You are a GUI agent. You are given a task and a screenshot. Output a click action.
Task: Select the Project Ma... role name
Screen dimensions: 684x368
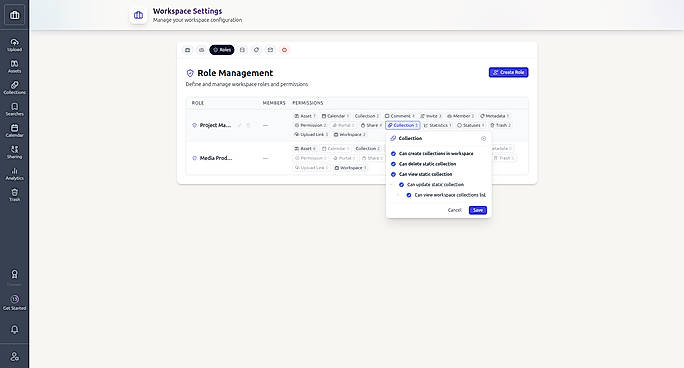215,125
